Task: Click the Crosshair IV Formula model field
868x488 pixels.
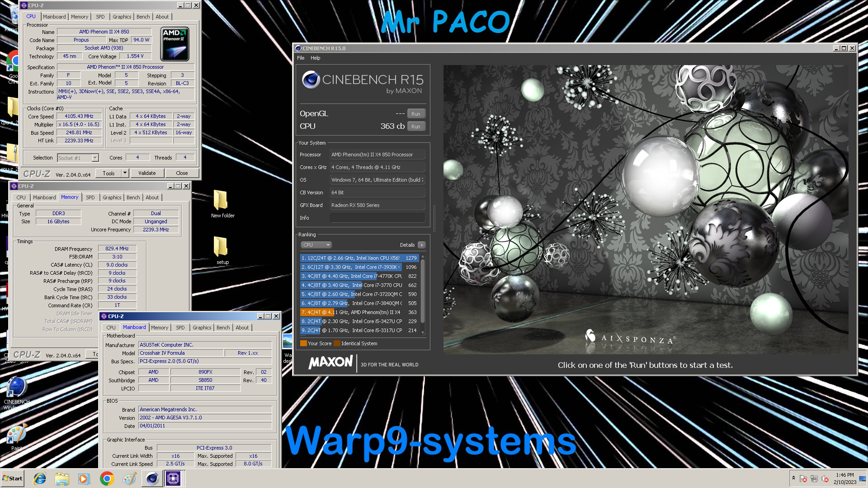Action: tap(181, 353)
